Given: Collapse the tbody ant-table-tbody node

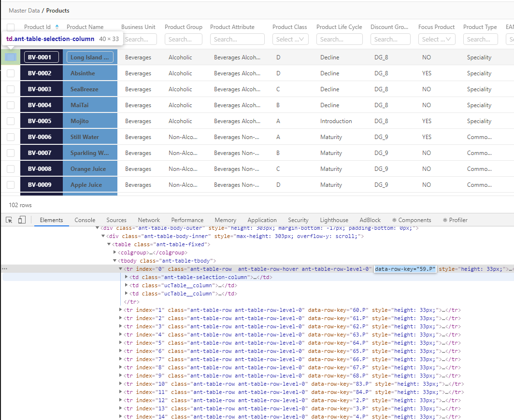Looking at the screenshot, I should point(115,261).
